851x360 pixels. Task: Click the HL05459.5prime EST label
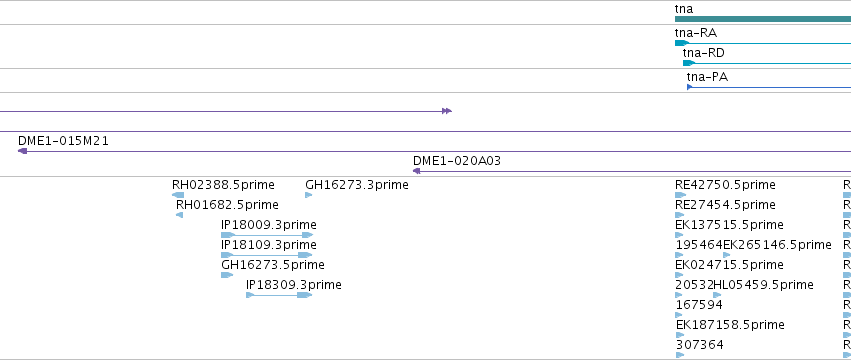click(764, 285)
